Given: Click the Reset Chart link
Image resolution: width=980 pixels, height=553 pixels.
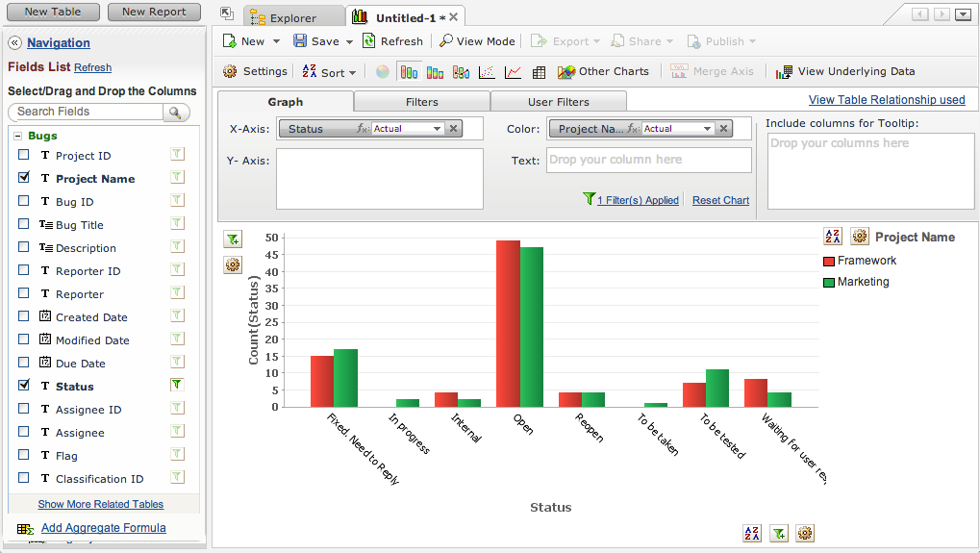Looking at the screenshot, I should 720,200.
